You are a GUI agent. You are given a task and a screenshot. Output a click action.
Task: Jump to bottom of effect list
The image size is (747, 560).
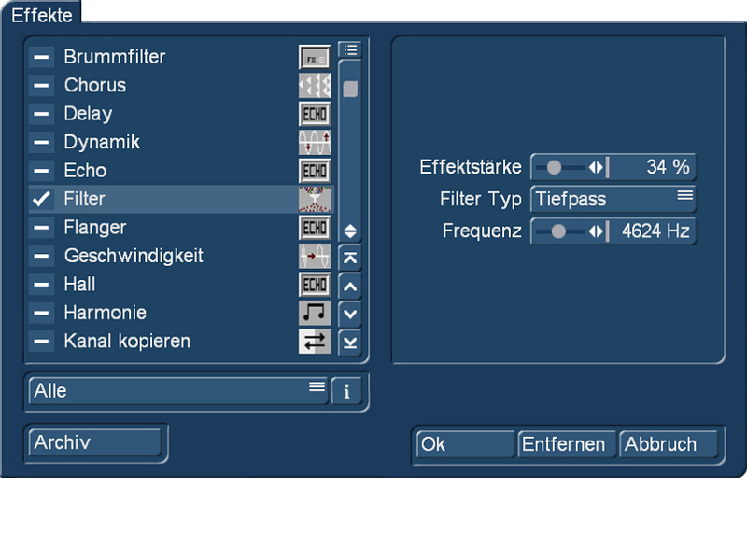pyautogui.click(x=350, y=343)
